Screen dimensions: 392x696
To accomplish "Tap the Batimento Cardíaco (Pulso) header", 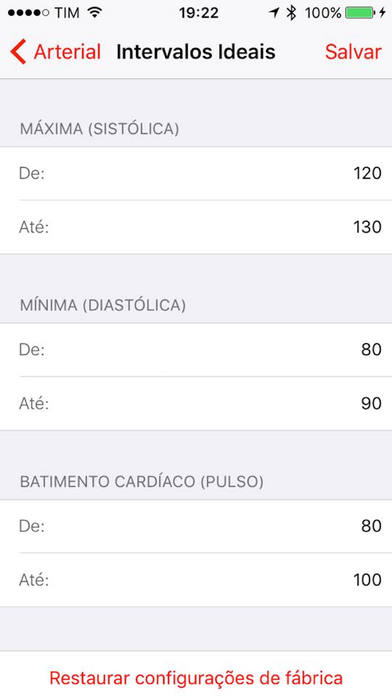I will tap(142, 482).
